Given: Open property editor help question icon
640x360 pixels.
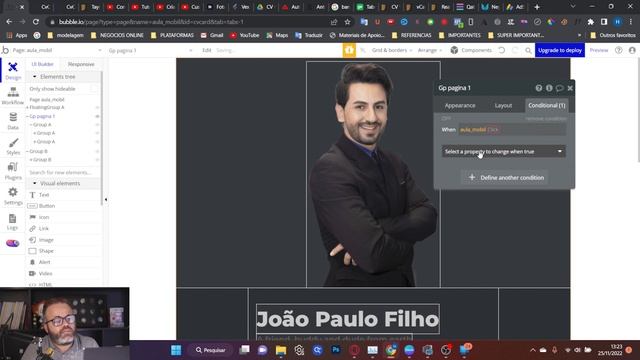Looking at the screenshot, I should coord(539,88).
